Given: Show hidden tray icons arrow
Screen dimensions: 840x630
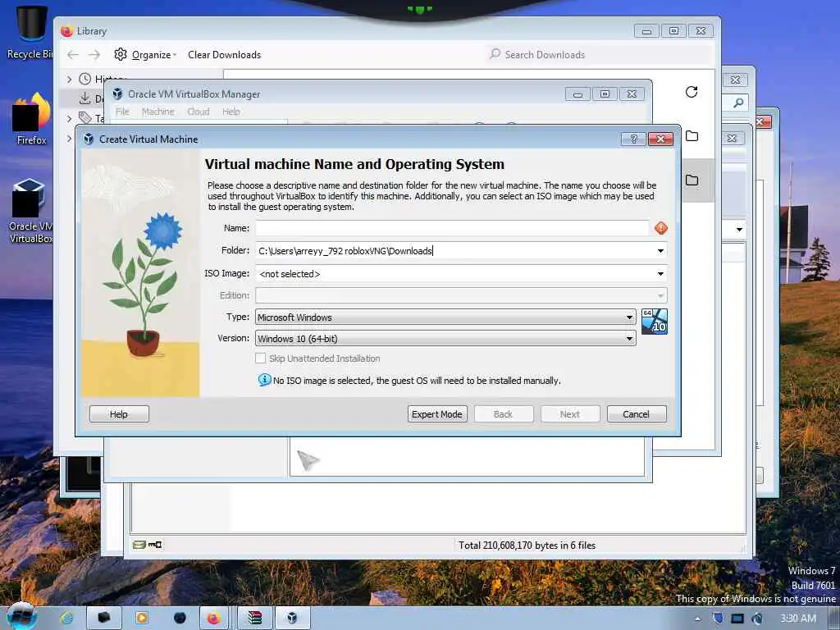Looking at the screenshot, I should (x=698, y=619).
